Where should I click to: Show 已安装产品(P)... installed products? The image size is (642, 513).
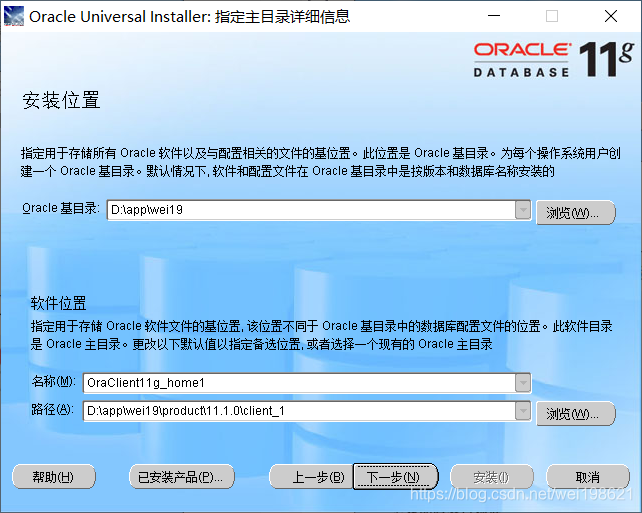[181, 477]
